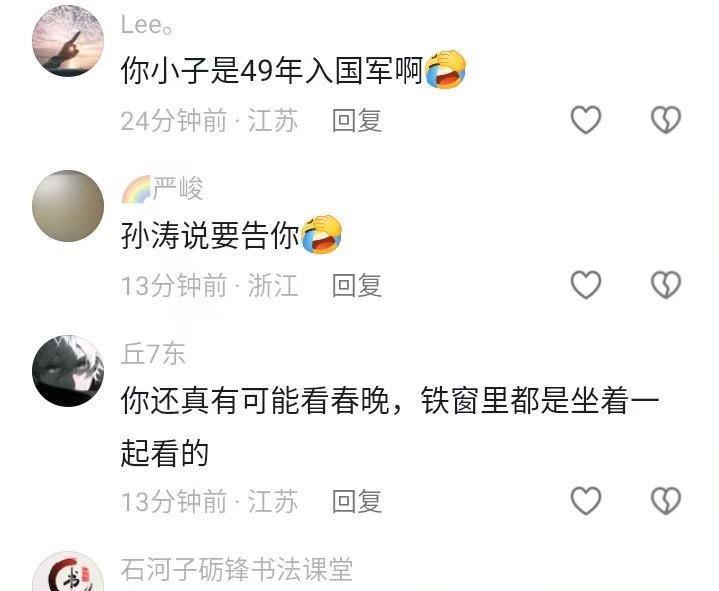Image resolution: width=719 pixels, height=591 pixels.
Task: Reply to 严峻's comment via 回复
Action: click(357, 285)
